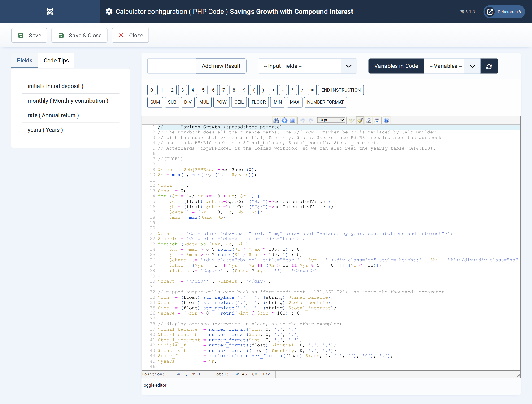Select the rate ( Annual return ) field

click(x=71, y=115)
